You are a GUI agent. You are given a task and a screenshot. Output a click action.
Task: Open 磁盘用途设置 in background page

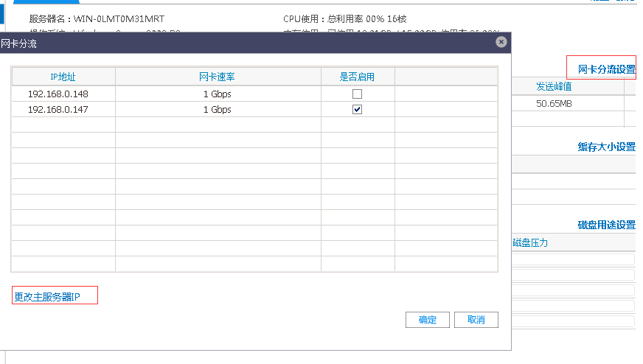(607, 225)
